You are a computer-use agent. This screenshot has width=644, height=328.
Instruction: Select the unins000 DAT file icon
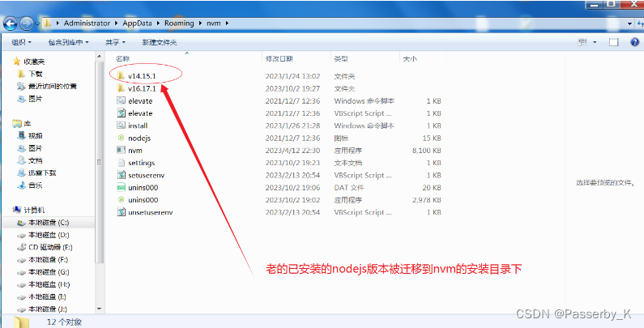pos(121,187)
